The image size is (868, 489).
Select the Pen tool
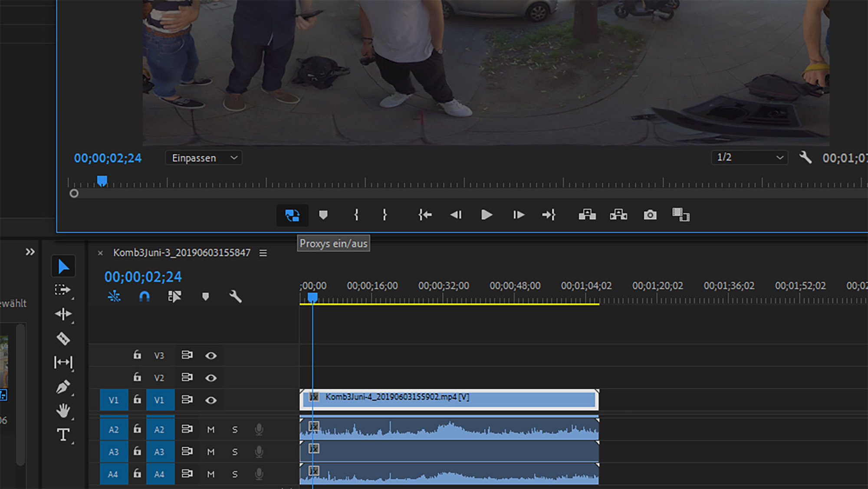click(x=63, y=387)
